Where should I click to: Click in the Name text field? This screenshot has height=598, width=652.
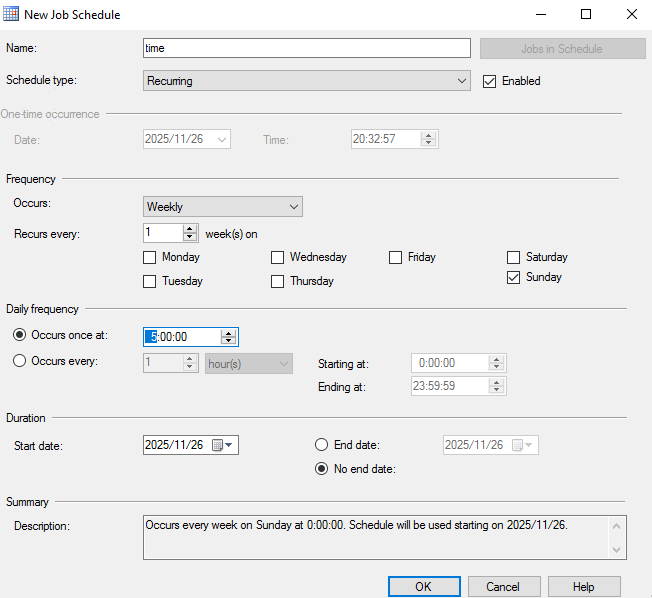click(306, 48)
